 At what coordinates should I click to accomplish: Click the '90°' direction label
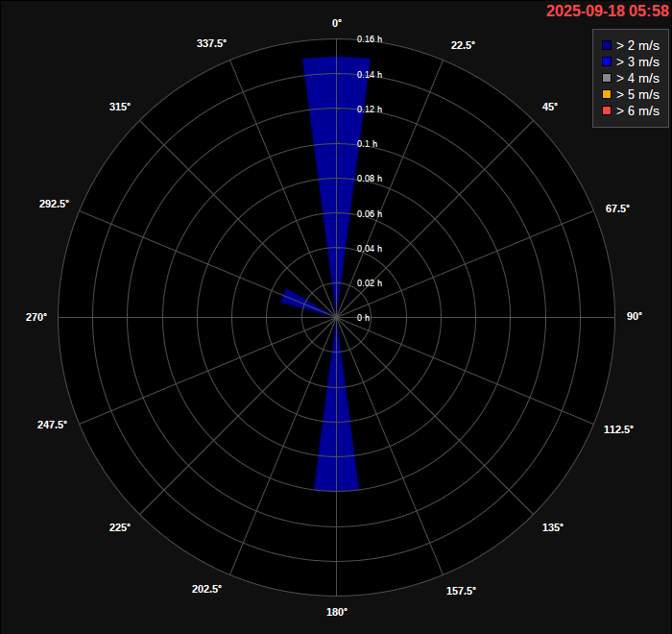pyautogui.click(x=635, y=317)
